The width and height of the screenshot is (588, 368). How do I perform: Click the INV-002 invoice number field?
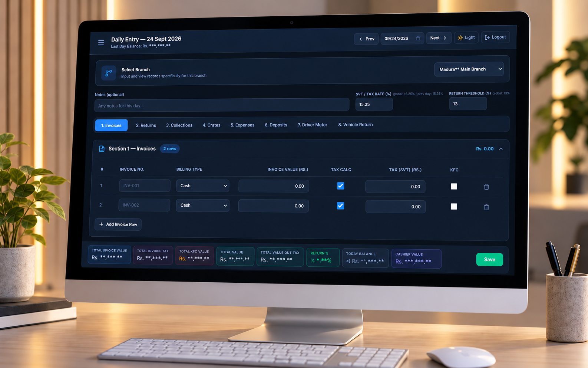pyautogui.click(x=144, y=205)
